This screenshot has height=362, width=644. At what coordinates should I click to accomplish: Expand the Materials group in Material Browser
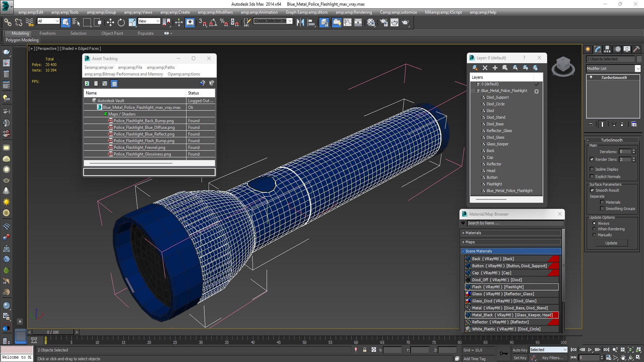511,233
